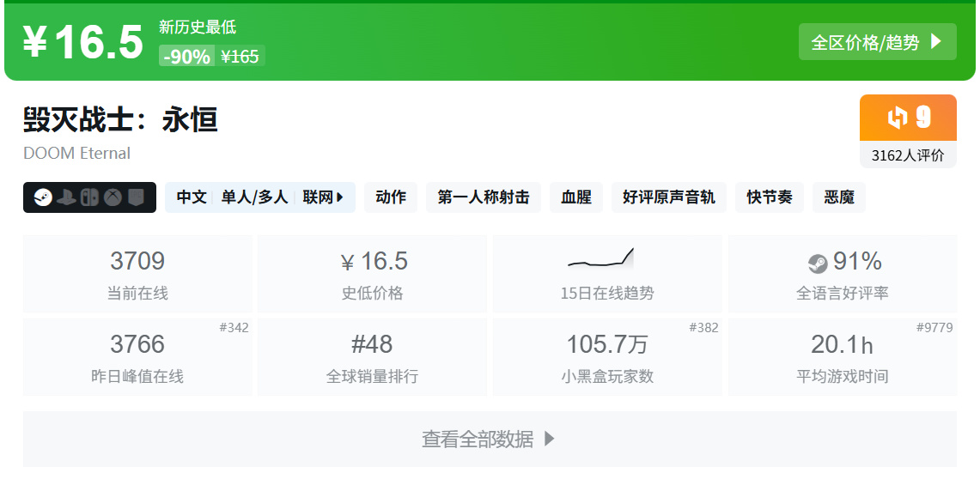Click the orange score logo icon
The width and height of the screenshot is (980, 485).
point(897,117)
